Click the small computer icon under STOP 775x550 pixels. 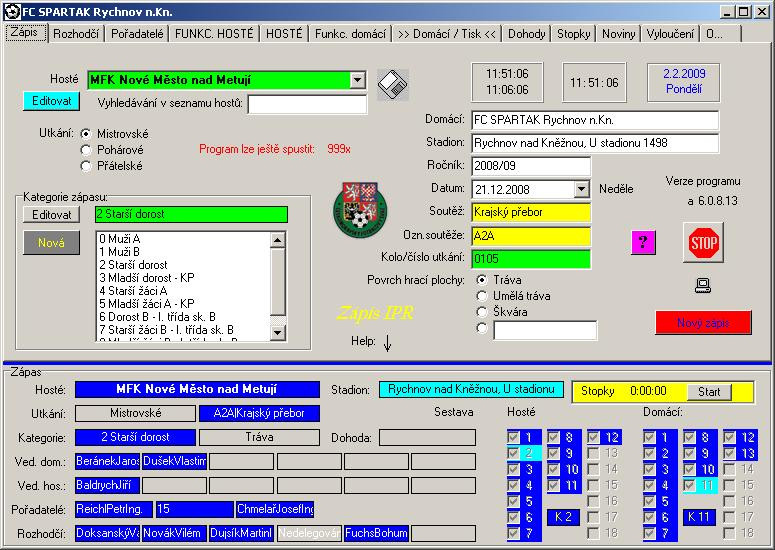[702, 285]
